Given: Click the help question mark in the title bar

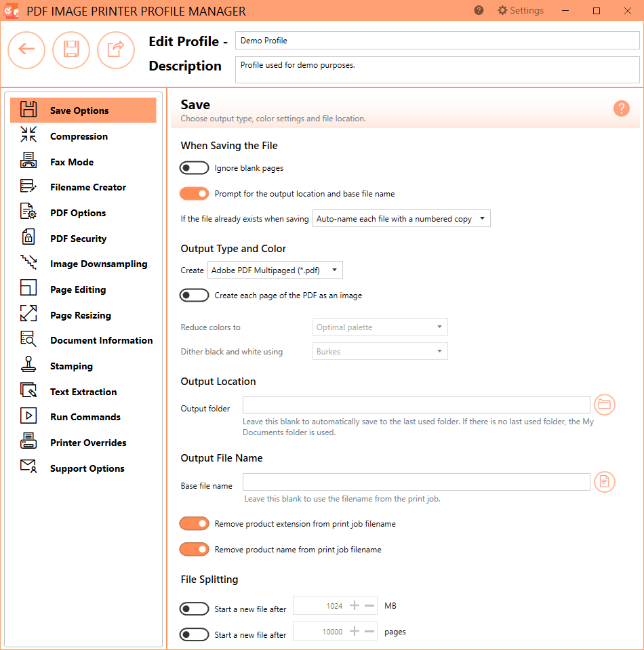Looking at the screenshot, I should tap(479, 10).
